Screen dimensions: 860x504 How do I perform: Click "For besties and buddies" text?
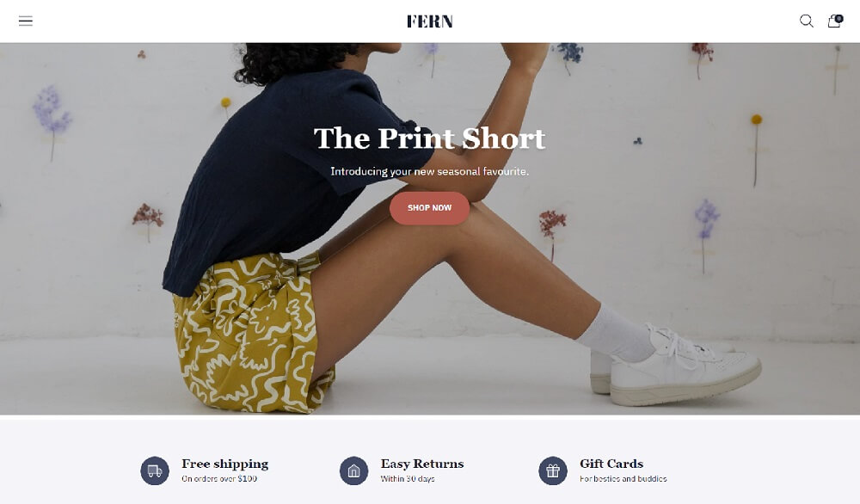pyautogui.click(x=623, y=479)
